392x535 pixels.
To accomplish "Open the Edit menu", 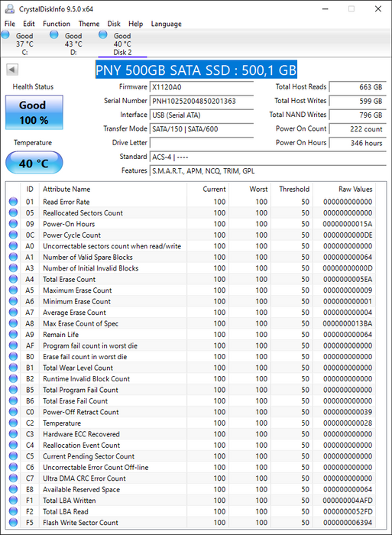I will coord(29,24).
